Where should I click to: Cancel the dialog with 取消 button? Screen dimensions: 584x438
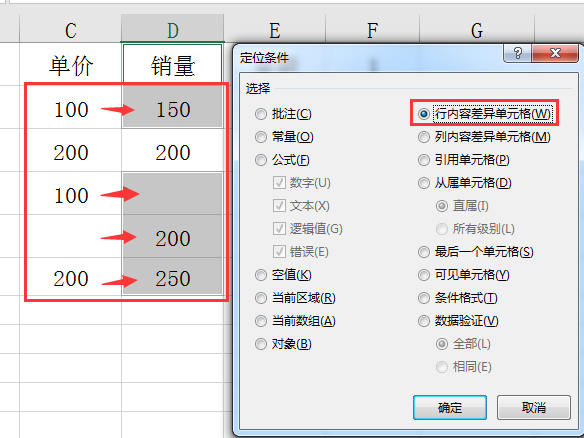[x=534, y=407]
